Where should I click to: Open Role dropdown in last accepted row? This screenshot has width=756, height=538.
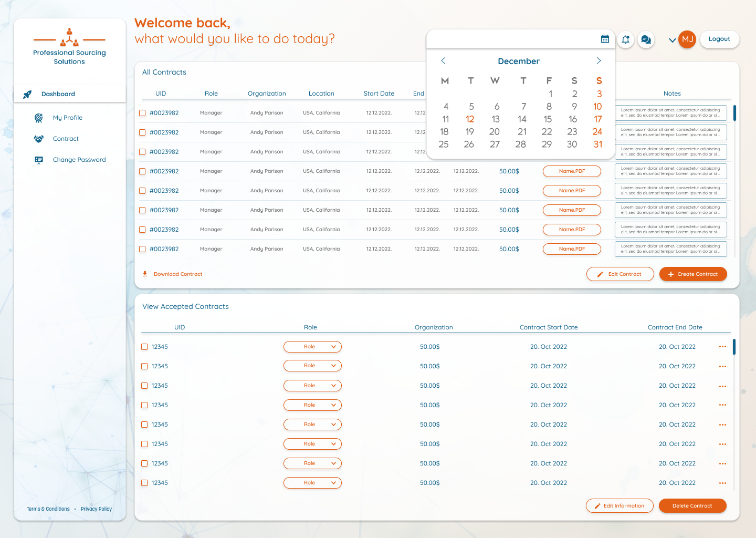(312, 483)
